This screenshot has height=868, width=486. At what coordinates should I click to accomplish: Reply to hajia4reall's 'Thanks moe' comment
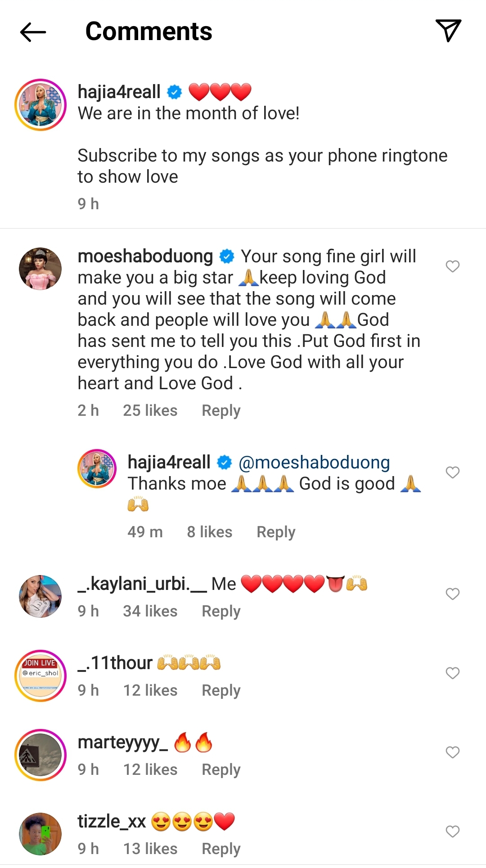pyautogui.click(x=276, y=532)
